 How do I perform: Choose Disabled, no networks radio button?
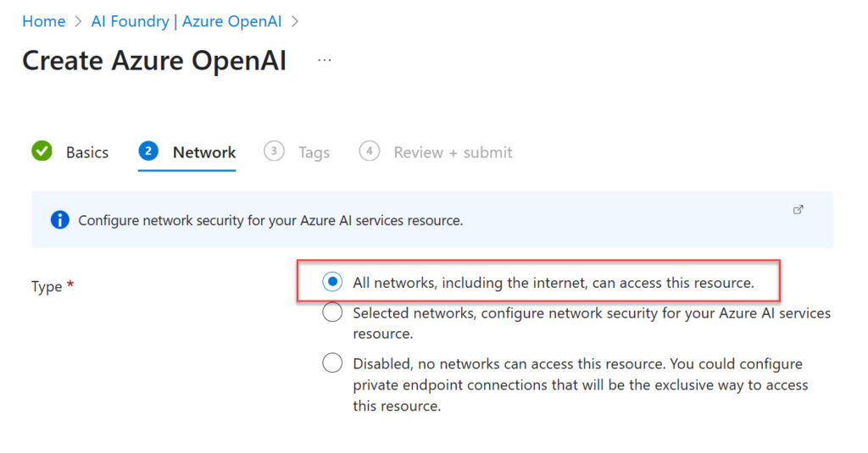332,363
